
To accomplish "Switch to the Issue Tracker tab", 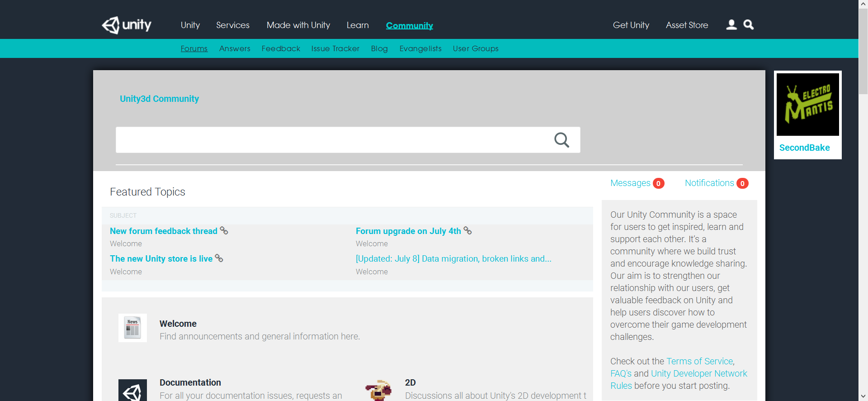I will click(335, 48).
